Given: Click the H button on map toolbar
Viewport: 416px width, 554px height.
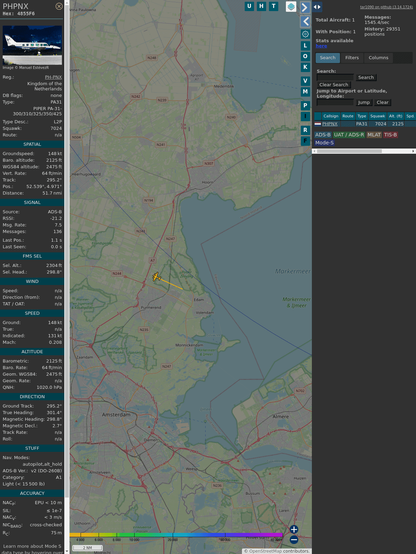Looking at the screenshot, I should pyautogui.click(x=261, y=6).
